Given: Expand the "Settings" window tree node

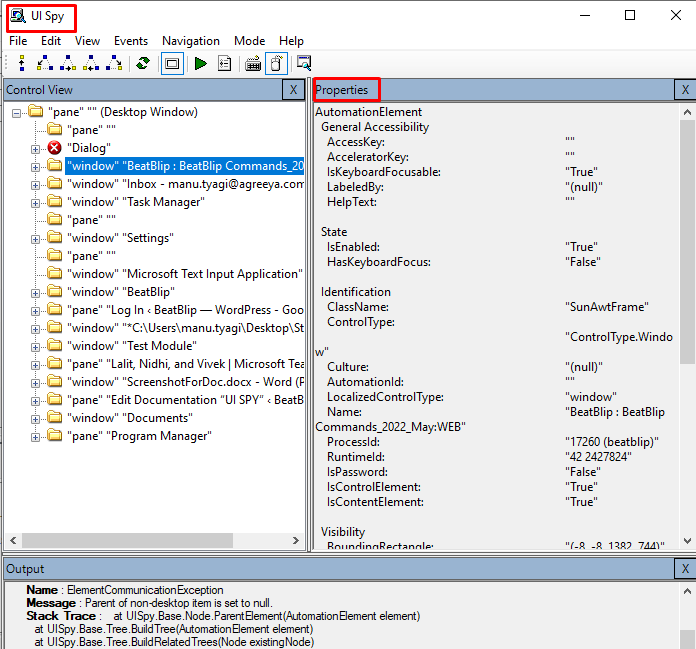Looking at the screenshot, I should coord(36,238).
